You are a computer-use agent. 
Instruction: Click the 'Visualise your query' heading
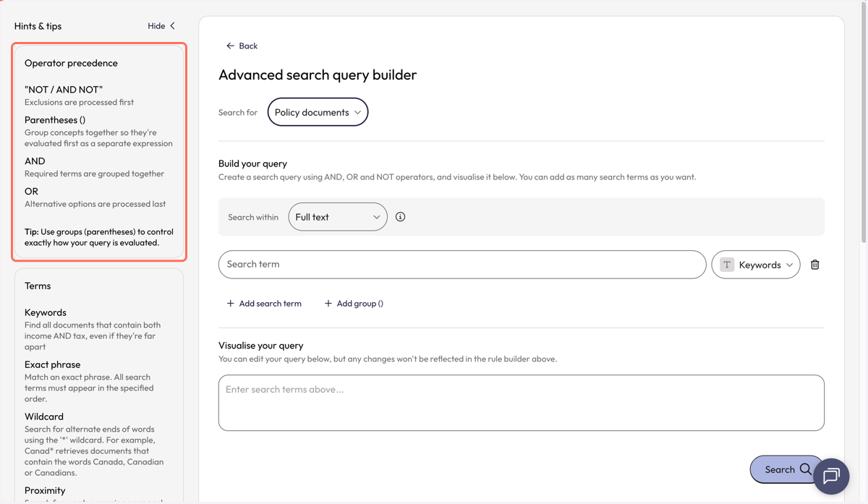261,346
